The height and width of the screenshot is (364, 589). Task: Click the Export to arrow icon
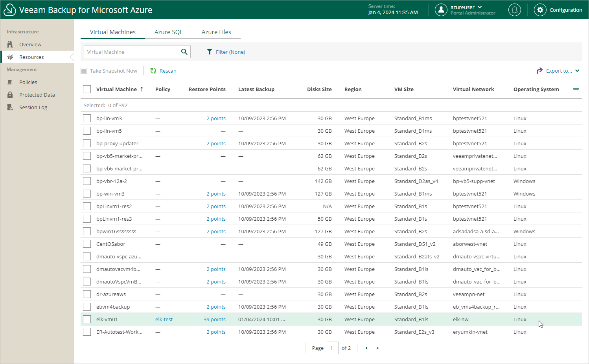pos(539,71)
